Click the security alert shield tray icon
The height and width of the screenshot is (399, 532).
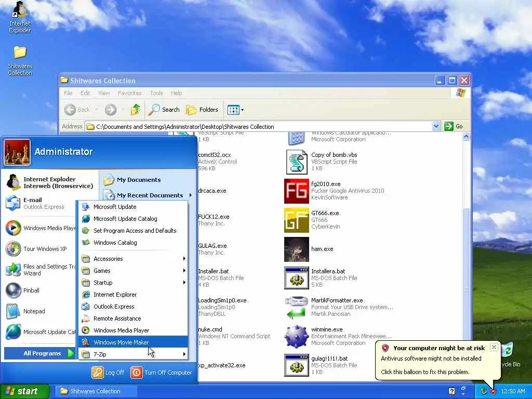pos(494,392)
